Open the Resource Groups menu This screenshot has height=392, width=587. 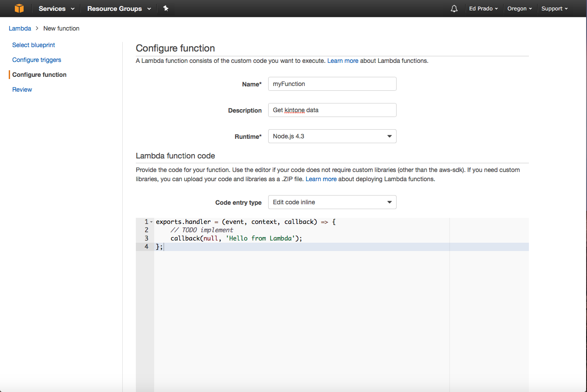tap(119, 9)
